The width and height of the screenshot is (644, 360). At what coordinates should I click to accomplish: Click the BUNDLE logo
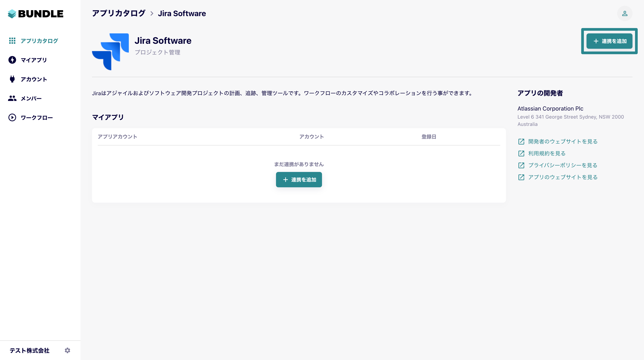pos(35,13)
